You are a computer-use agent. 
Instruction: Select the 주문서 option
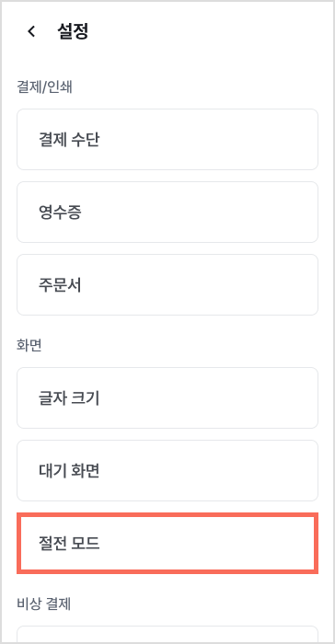167,284
